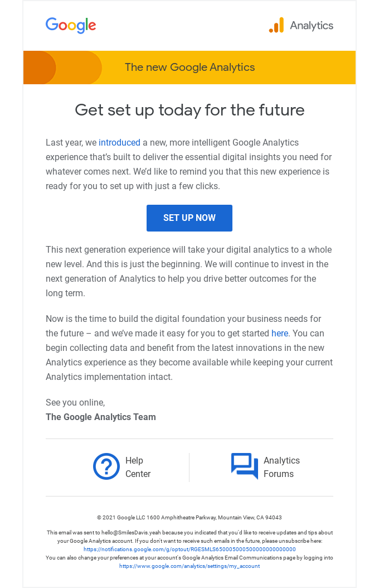Click the Analytics wordmark beside the logo

tap(311, 25)
